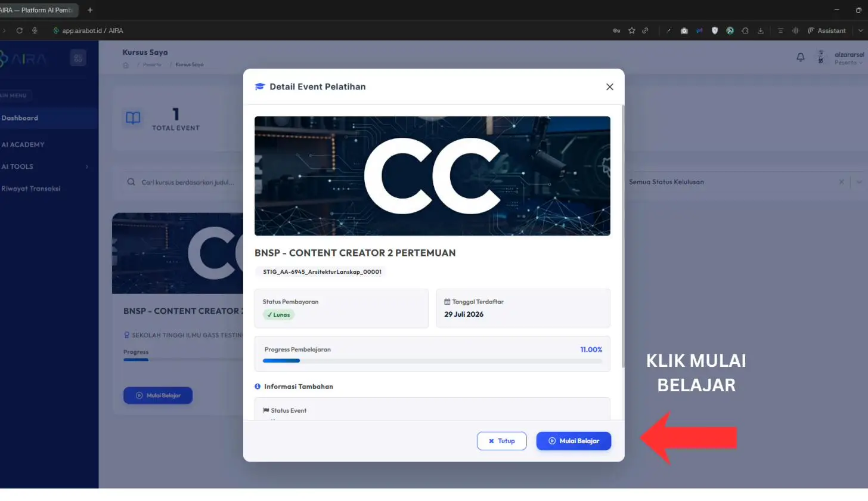Open the extensions puzzle piece icon

745,30
